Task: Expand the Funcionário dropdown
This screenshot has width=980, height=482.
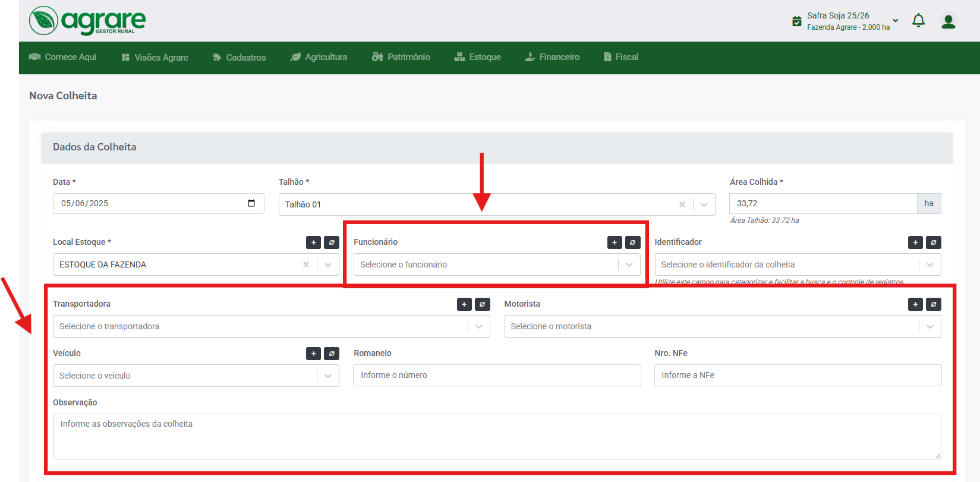Action: tap(629, 265)
